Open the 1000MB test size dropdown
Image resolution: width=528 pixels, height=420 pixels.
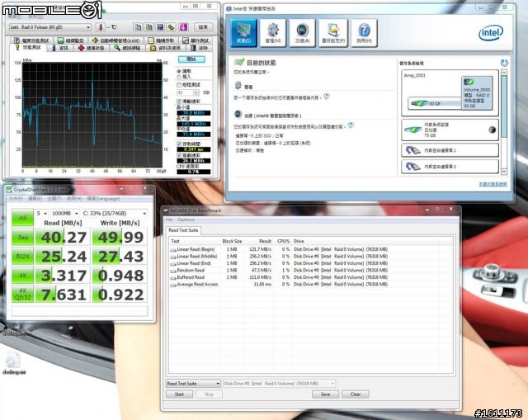pyautogui.click(x=65, y=214)
